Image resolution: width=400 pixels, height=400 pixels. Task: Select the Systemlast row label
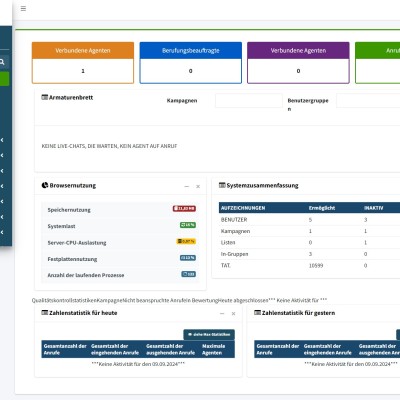click(61, 226)
